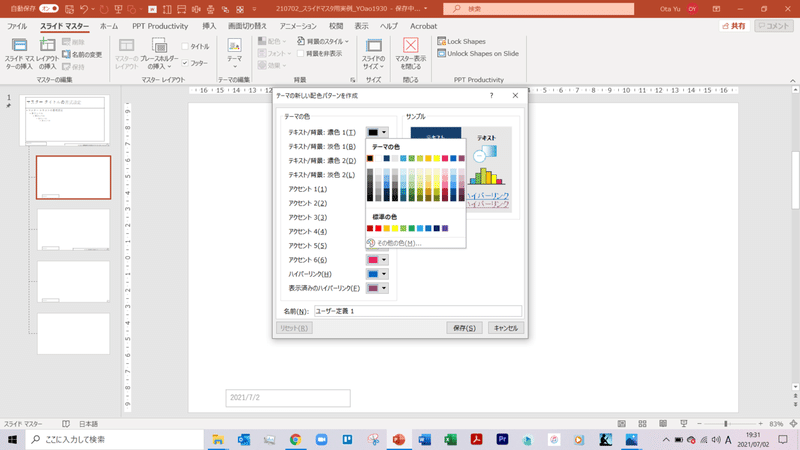Screen dimensions: 800x450
Task: Click the 共有 share button
Action: (734, 26)
